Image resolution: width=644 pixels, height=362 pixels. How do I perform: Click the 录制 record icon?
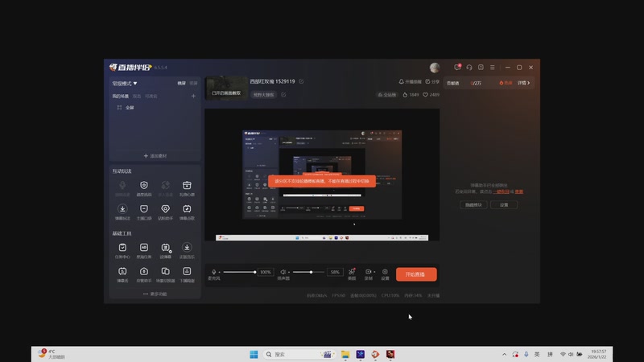[368, 272]
